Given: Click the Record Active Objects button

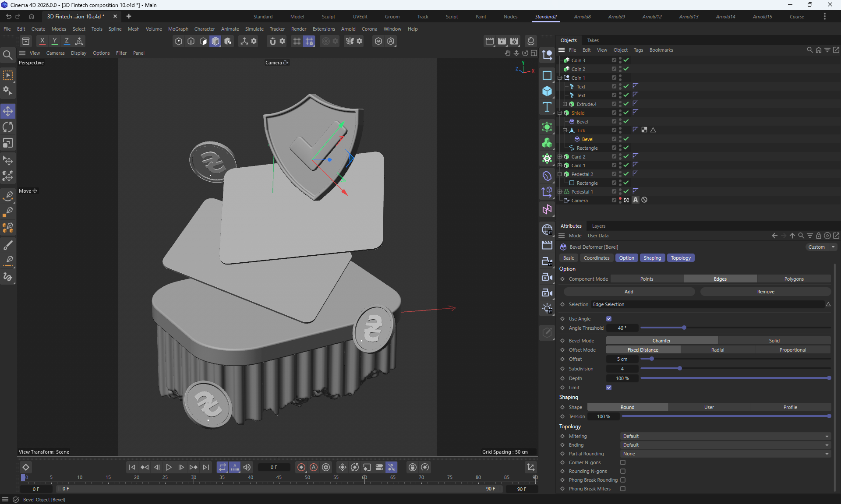Looking at the screenshot, I should tap(301, 467).
